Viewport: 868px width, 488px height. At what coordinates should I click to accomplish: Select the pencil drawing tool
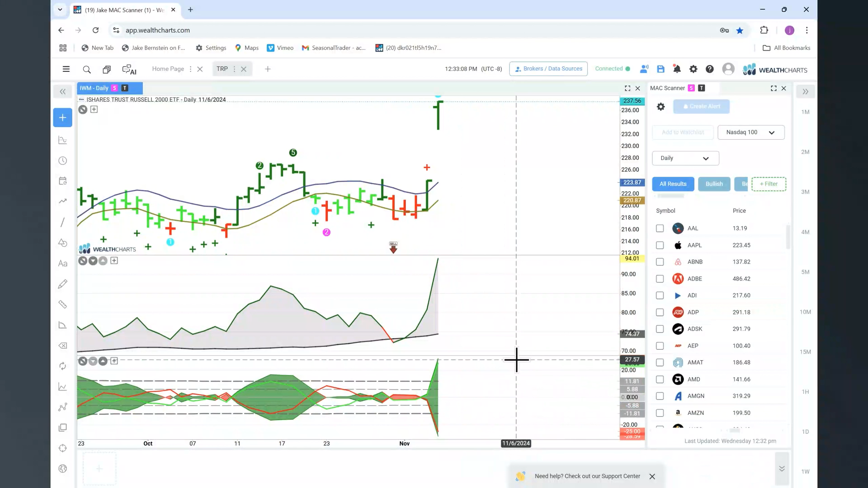(x=63, y=284)
